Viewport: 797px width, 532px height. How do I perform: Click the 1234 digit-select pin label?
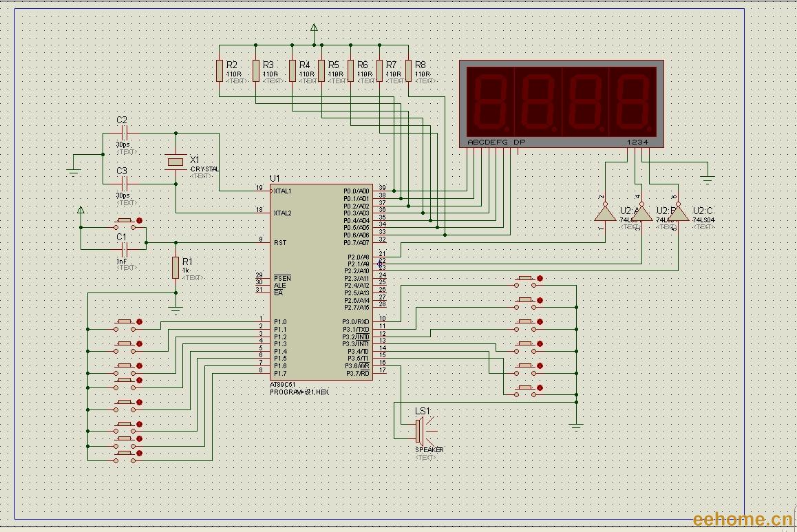coord(638,142)
